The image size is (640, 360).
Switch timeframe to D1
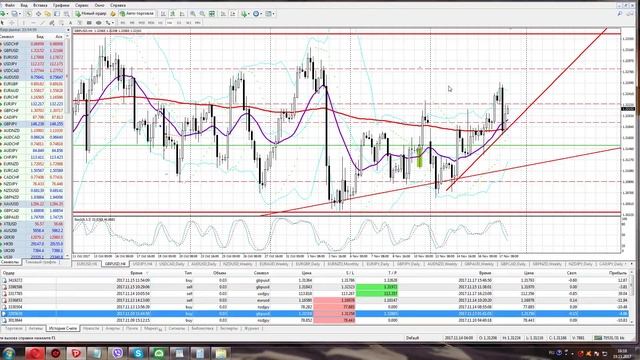point(180,22)
